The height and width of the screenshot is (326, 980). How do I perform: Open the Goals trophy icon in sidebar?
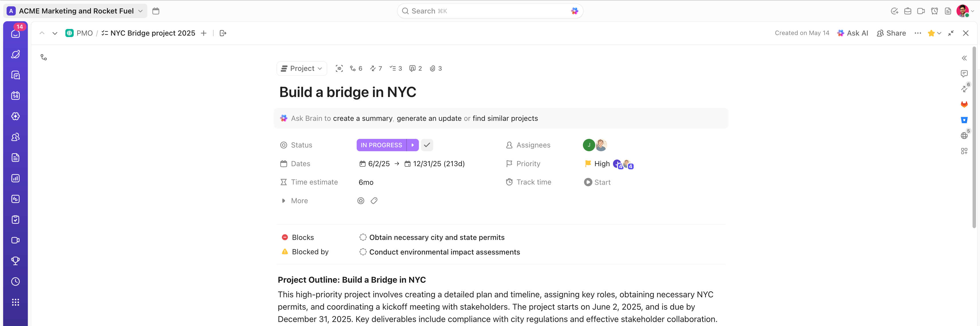pos(15,261)
